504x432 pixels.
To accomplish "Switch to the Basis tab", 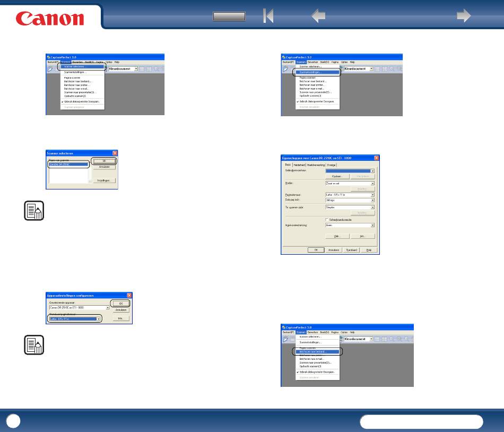I will coord(288,165).
